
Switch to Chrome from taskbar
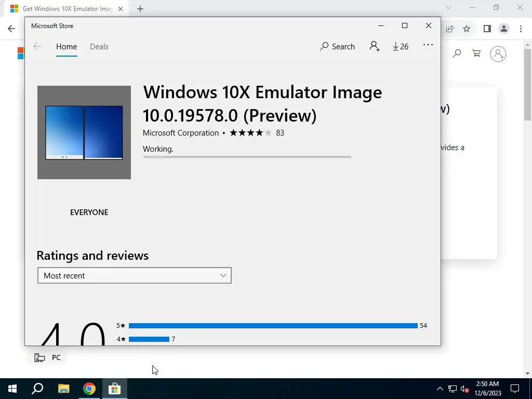pos(89,389)
